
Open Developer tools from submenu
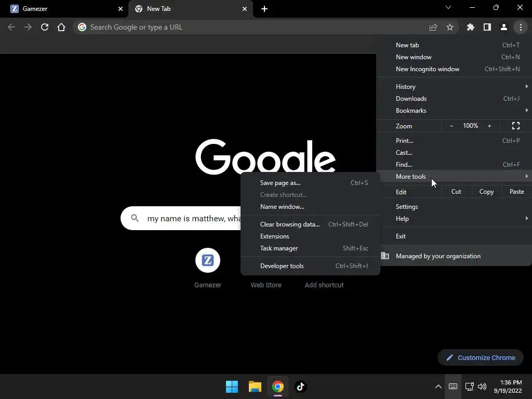click(x=310, y=265)
